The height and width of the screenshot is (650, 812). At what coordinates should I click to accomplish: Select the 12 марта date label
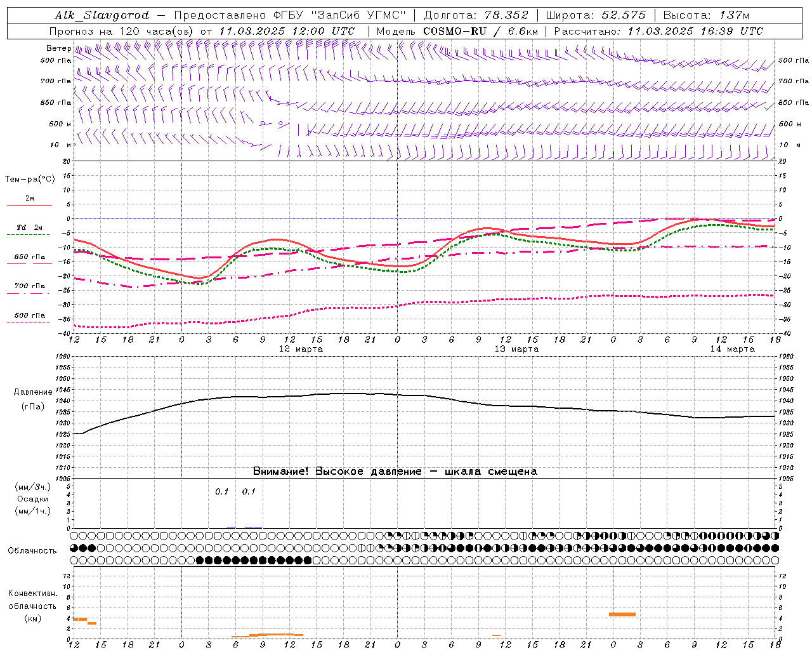point(301,349)
